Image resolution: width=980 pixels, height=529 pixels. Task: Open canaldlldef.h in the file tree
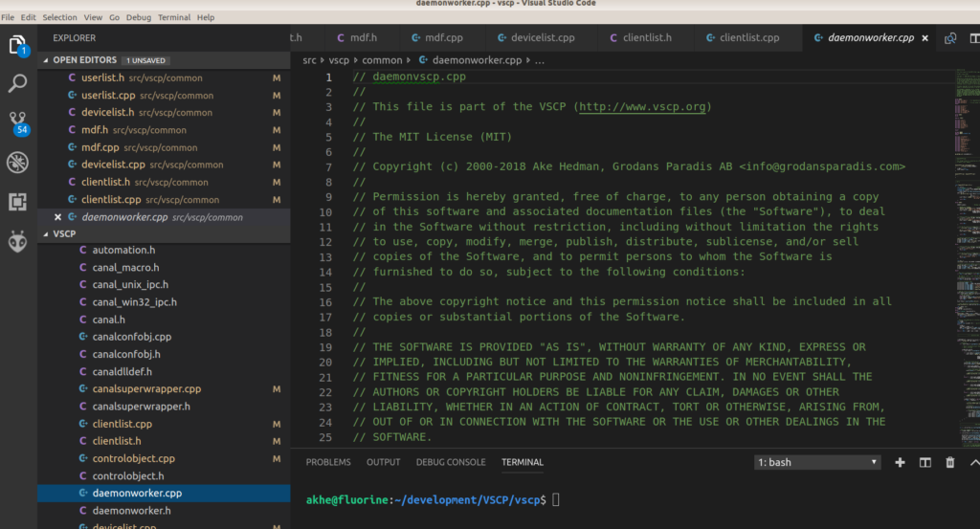coord(164,371)
